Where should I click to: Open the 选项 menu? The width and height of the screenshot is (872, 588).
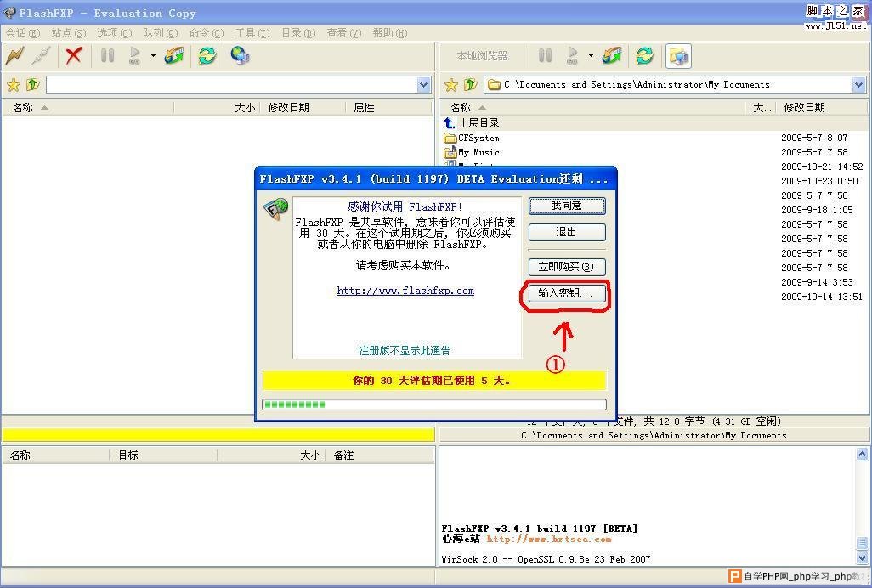115,33
